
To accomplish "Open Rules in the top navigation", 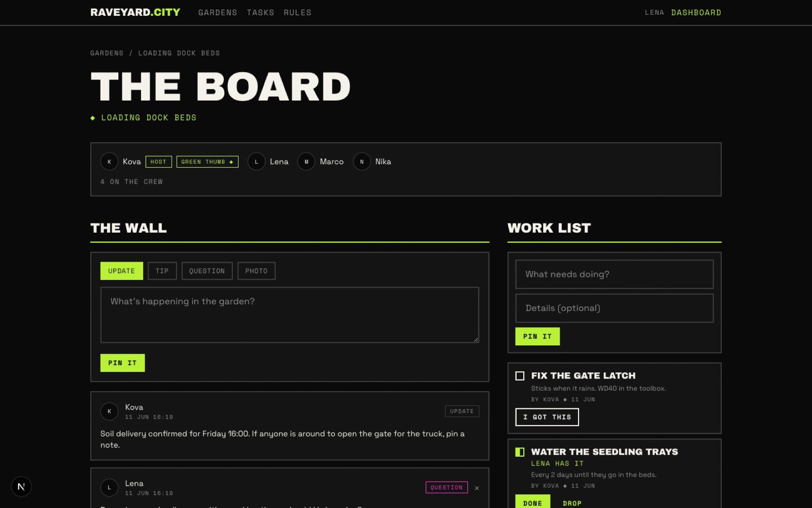I will click(x=297, y=13).
